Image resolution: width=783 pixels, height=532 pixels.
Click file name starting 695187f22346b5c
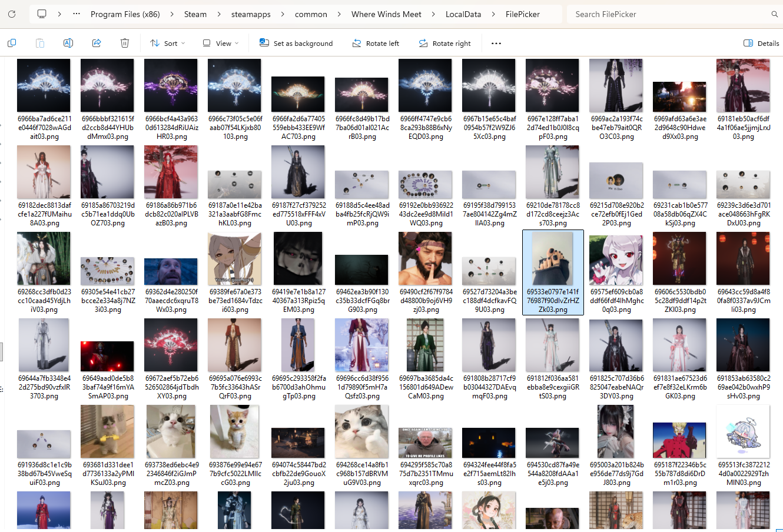point(680,474)
